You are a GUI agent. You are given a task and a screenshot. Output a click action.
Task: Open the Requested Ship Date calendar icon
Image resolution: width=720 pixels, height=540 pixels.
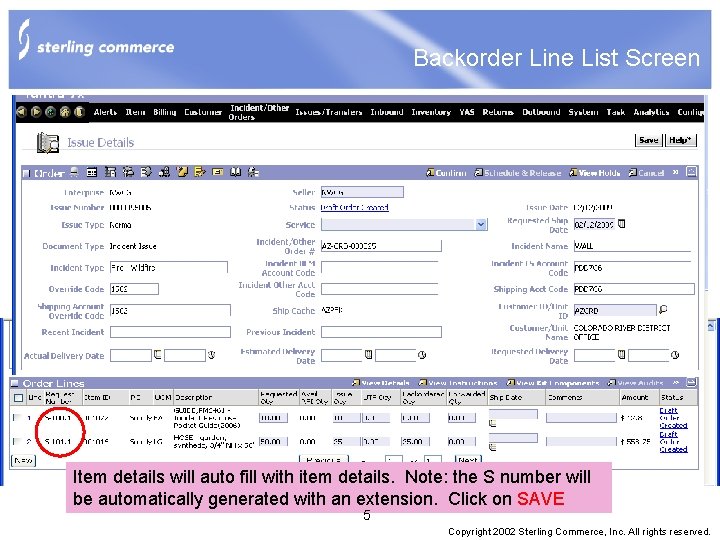pyautogui.click(x=621, y=224)
